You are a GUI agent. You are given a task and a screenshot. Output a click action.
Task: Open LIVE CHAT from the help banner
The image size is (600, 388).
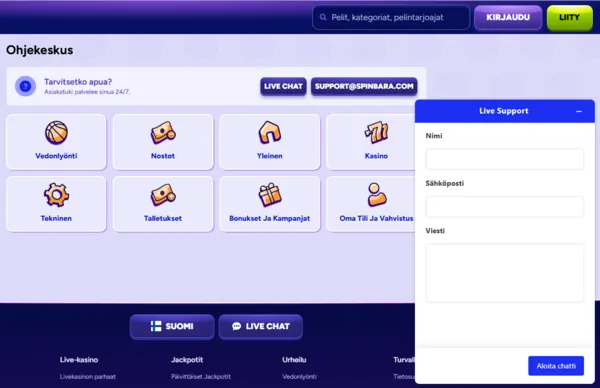point(283,86)
